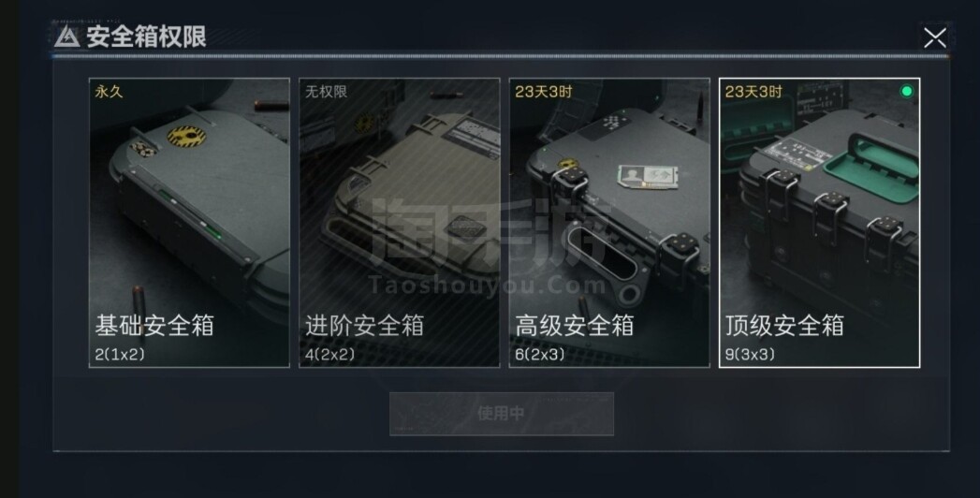Viewport: 980px width, 498px height.
Task: Click the 2(1x2) capacity text
Action: coord(120,354)
